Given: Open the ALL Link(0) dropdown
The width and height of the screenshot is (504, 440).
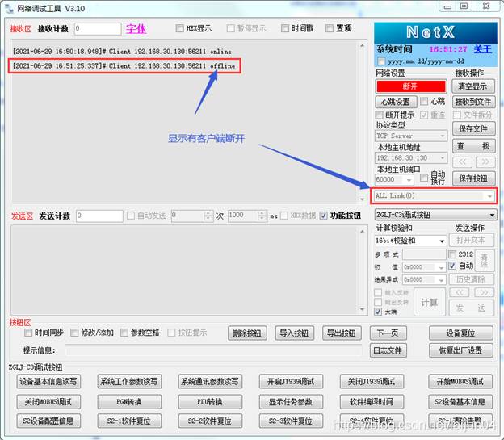Looking at the screenshot, I should [x=433, y=195].
